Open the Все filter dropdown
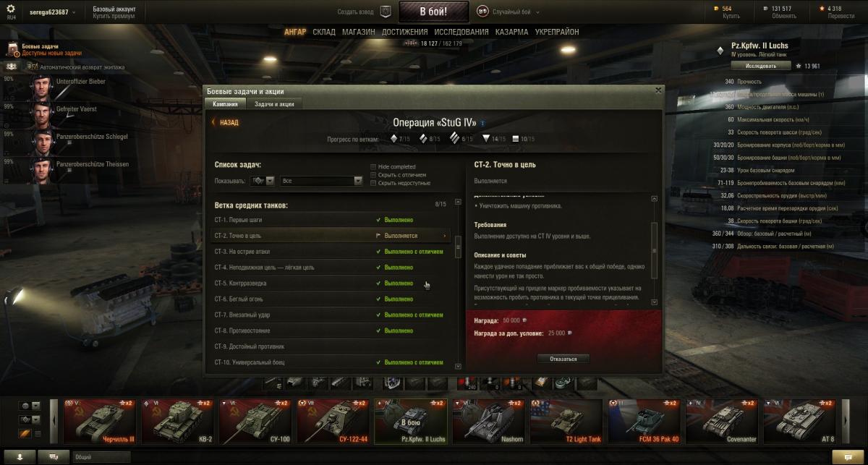The height and width of the screenshot is (465, 868). click(x=322, y=181)
